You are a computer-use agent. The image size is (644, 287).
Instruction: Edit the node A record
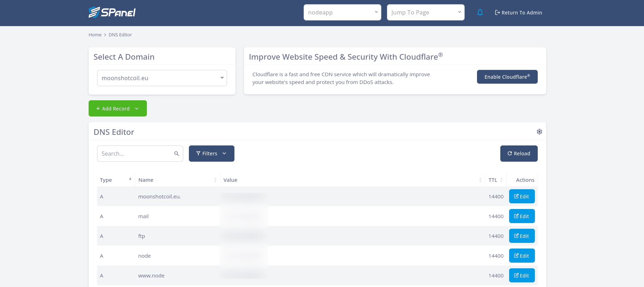coord(522,256)
